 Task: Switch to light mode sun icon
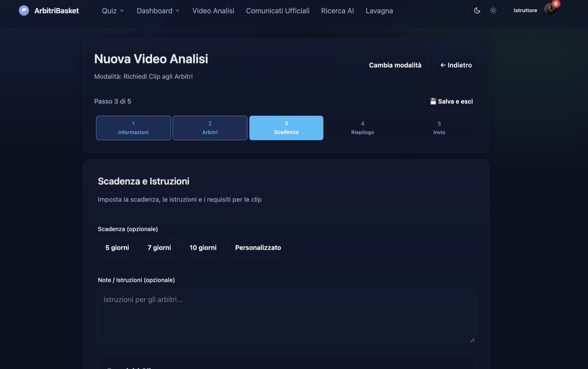(493, 10)
